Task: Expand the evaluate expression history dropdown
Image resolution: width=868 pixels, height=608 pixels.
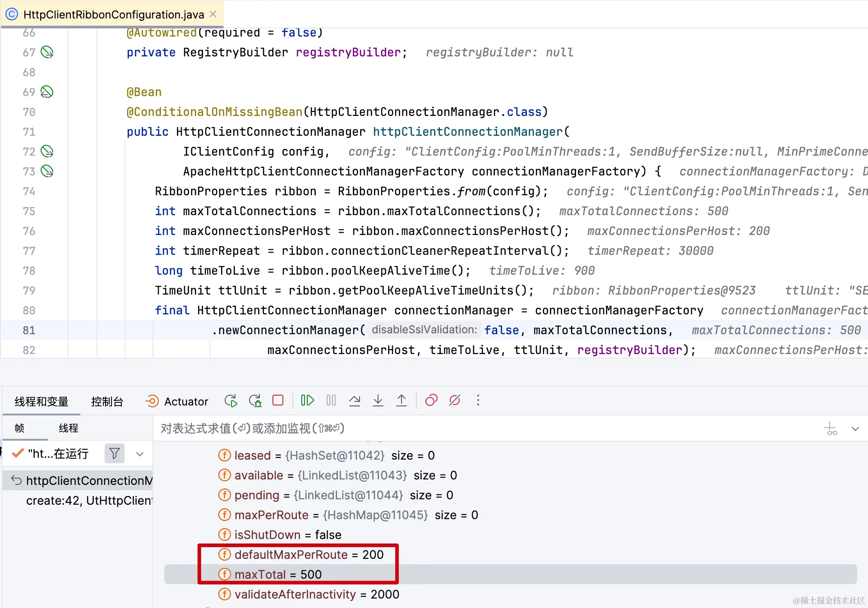Action: coord(855,429)
